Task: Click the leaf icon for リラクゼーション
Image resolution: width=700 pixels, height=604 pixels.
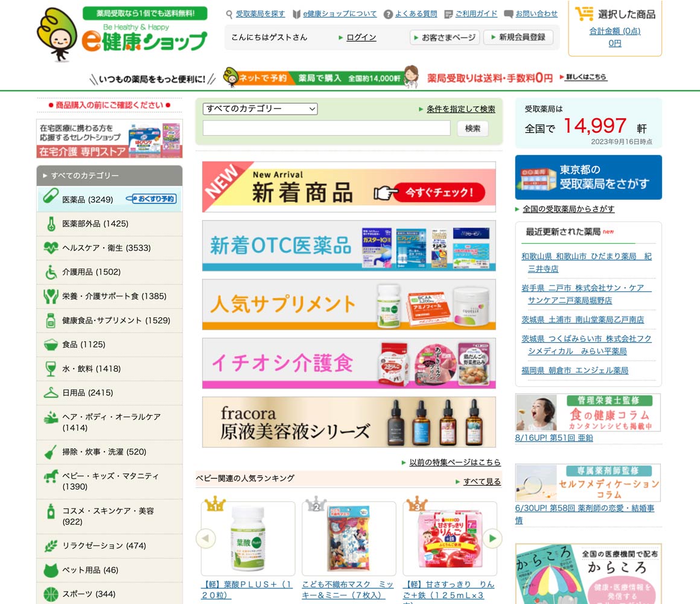Action: coord(51,545)
